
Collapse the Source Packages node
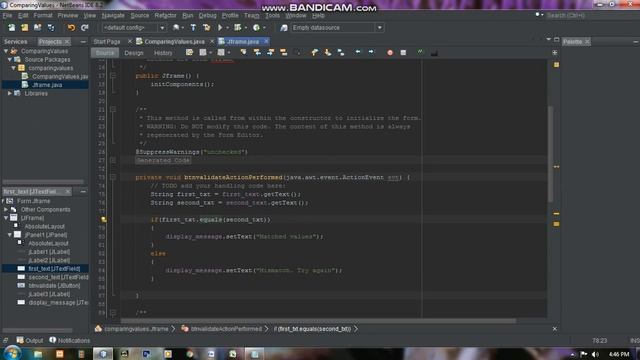(x=9, y=60)
